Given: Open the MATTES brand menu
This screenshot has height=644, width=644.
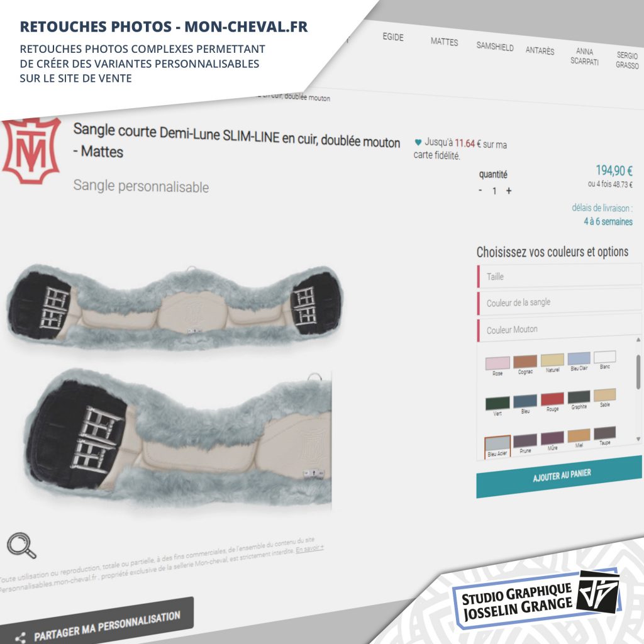Looking at the screenshot, I should (444, 42).
